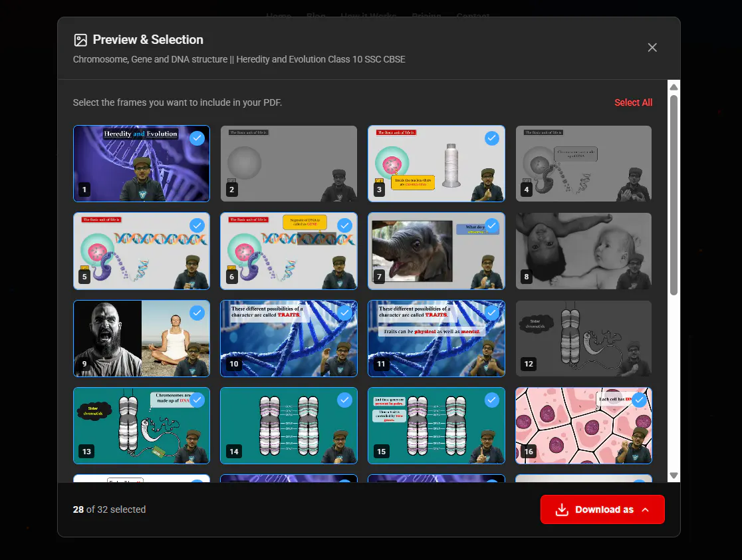
Task: Click 'Select the frames you want to include' text
Action: click(x=178, y=102)
